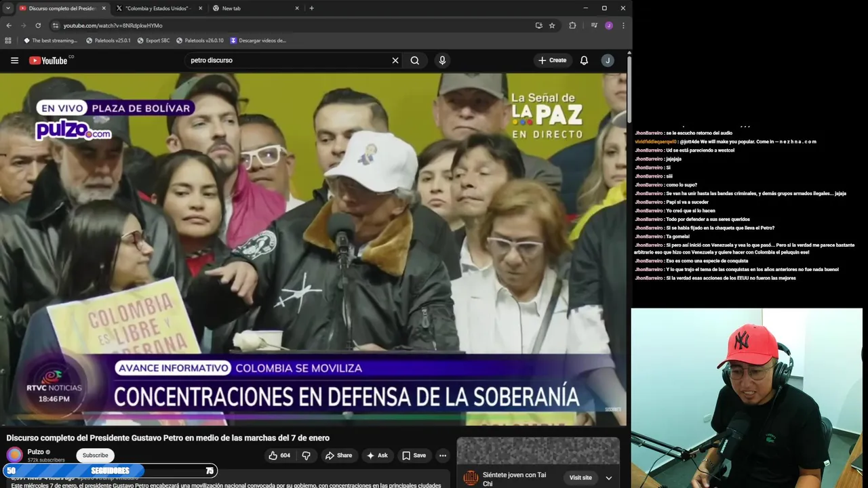868x488 pixels.
Task: Open the Paletools v26.0.10 bookmark
Action: [200, 41]
